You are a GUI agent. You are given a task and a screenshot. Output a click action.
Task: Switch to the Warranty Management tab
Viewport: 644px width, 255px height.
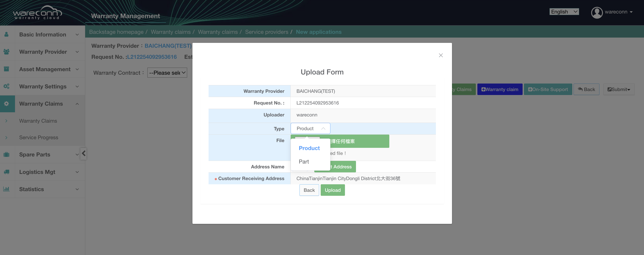[126, 16]
